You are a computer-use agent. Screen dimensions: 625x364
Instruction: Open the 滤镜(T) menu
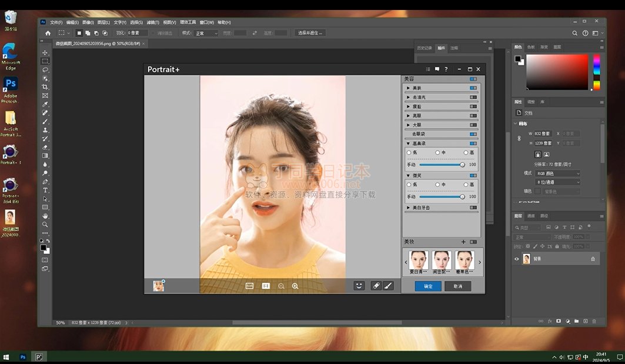(x=152, y=22)
